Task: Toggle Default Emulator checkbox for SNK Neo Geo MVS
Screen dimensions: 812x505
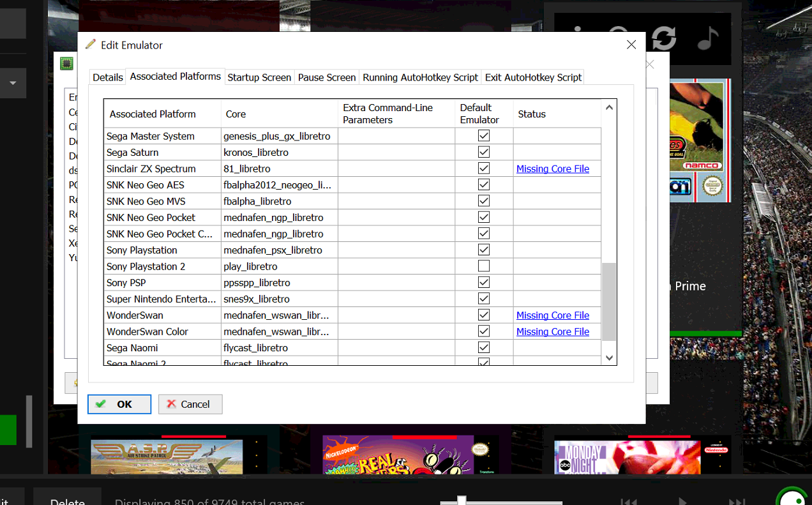Action: click(484, 201)
